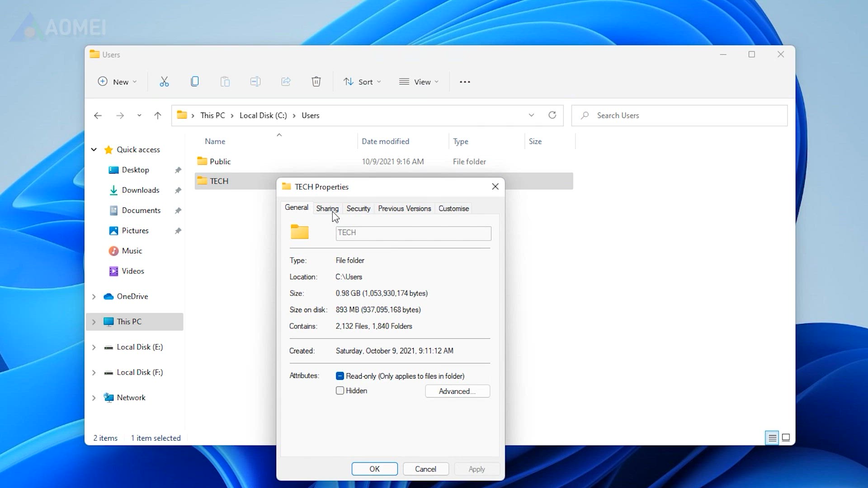Expand the This PC tree node

pos(94,322)
